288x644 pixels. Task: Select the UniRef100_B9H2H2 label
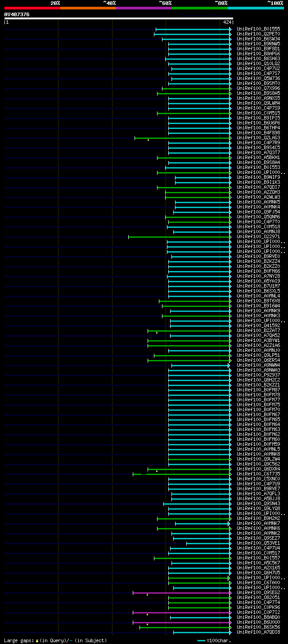258,518
